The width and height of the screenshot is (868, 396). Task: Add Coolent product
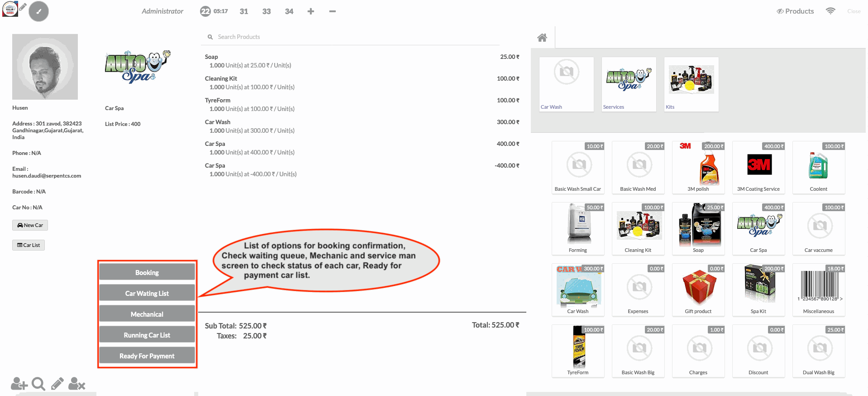819,168
